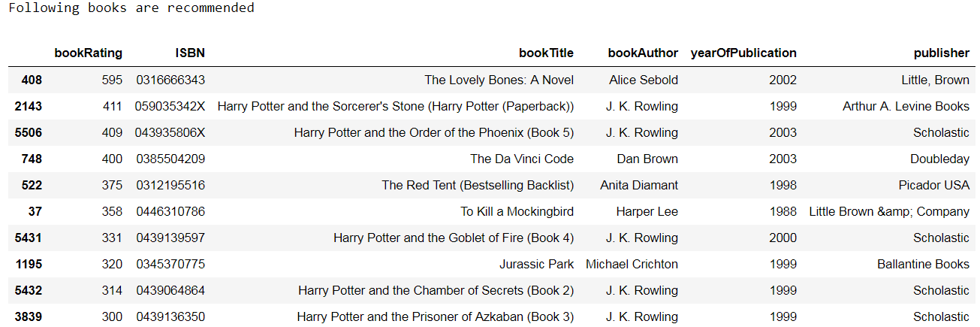Click the bookAuthor column header
Image resolution: width=980 pixels, height=327 pixels.
pos(643,53)
